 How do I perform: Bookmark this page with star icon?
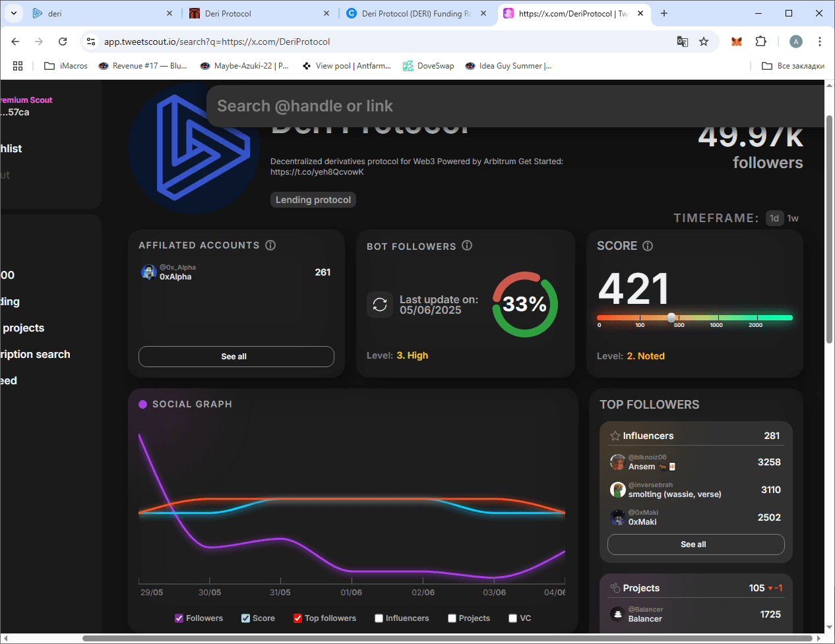[x=704, y=42]
